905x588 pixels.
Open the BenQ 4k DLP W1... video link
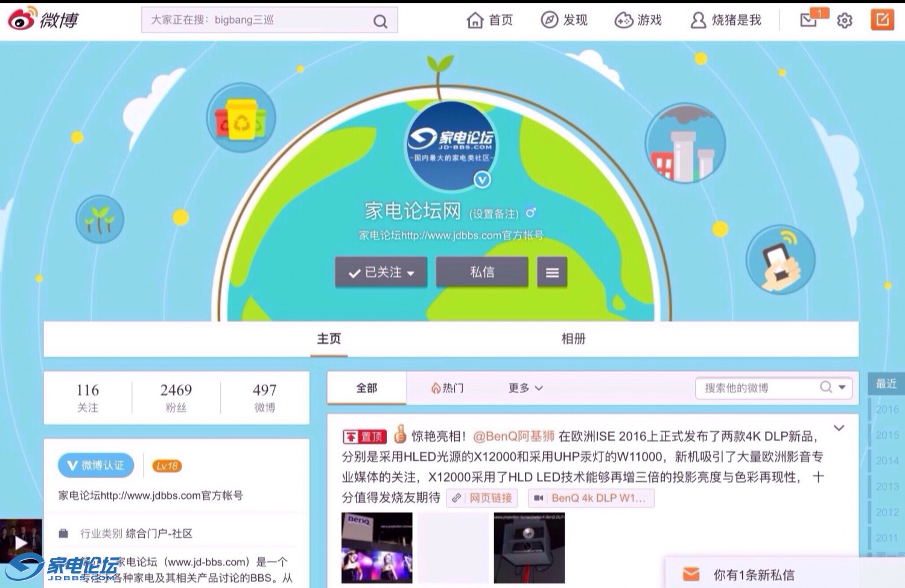click(591, 498)
